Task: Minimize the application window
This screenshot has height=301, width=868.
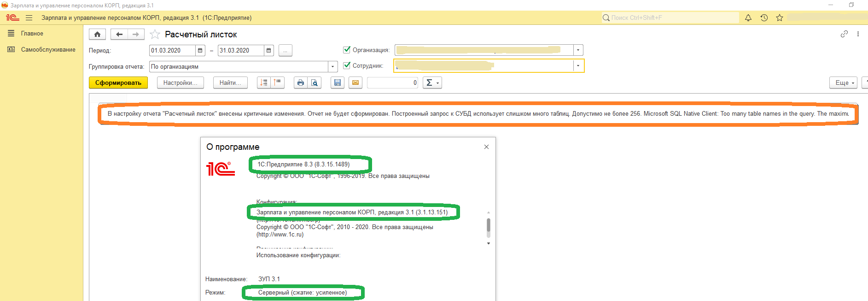Action: [831, 5]
